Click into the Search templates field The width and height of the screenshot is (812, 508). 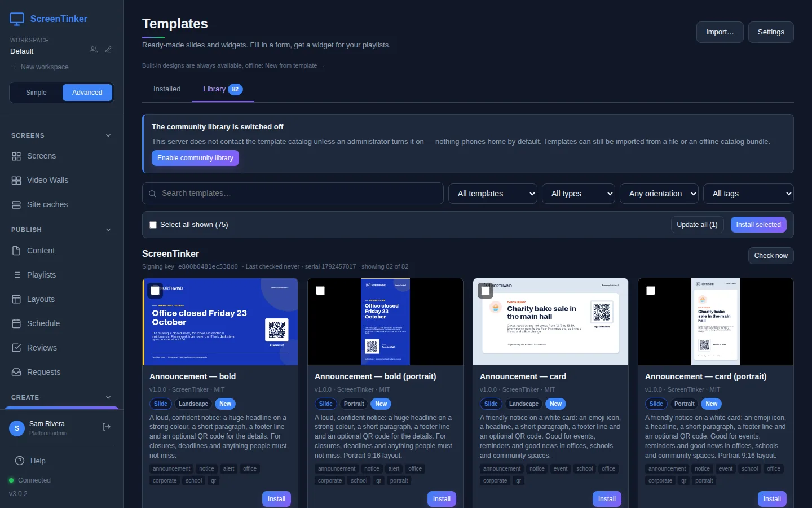[x=293, y=194]
